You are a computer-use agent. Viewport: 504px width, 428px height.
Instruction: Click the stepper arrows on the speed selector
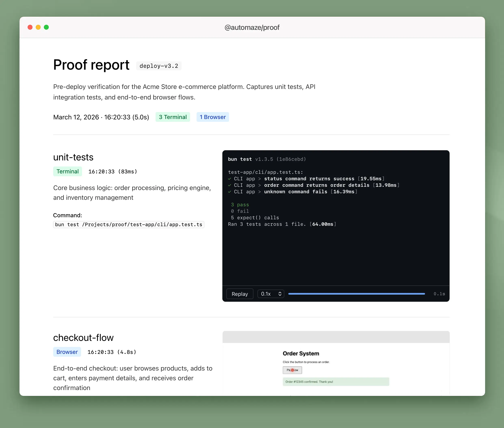[x=280, y=294]
